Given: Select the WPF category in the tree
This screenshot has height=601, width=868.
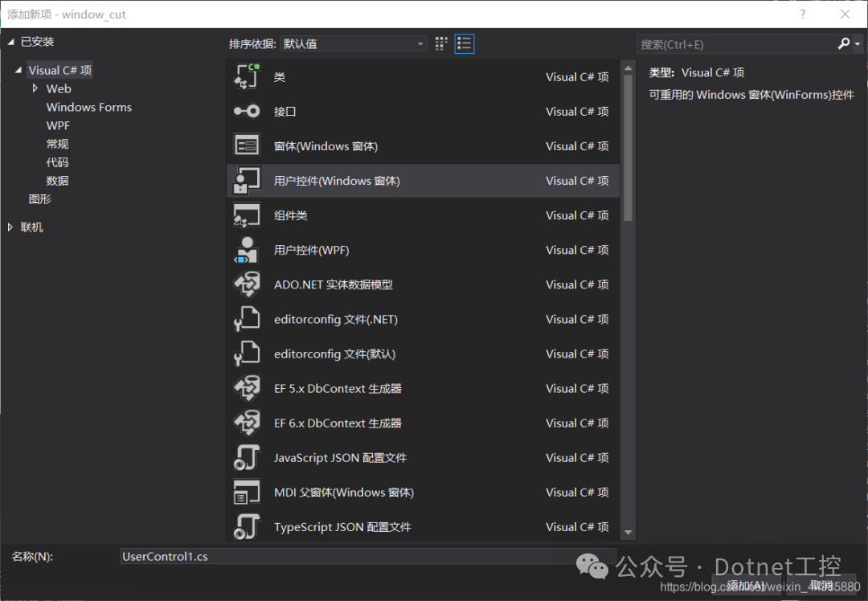Looking at the screenshot, I should pos(58,125).
